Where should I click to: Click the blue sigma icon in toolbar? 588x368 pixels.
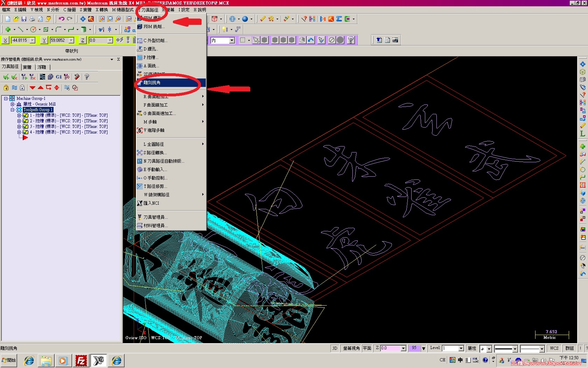(339, 19)
